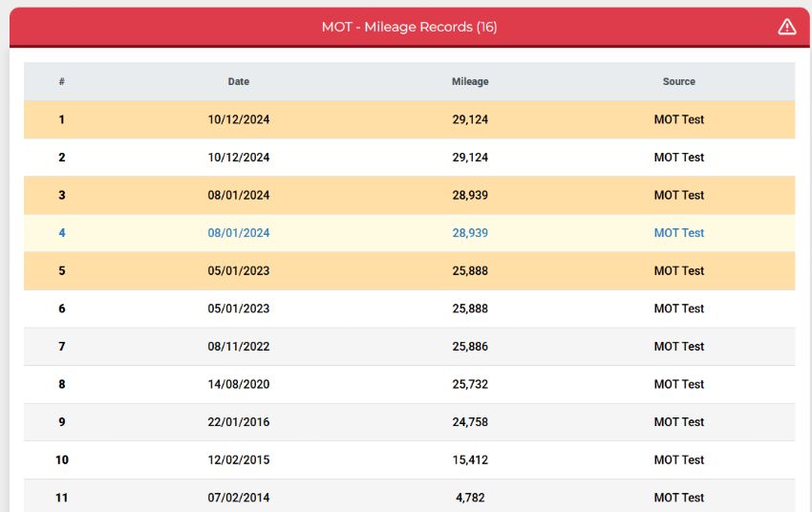812x512 pixels.
Task: Click row 9 dated 22/01/2016
Action: 409,422
